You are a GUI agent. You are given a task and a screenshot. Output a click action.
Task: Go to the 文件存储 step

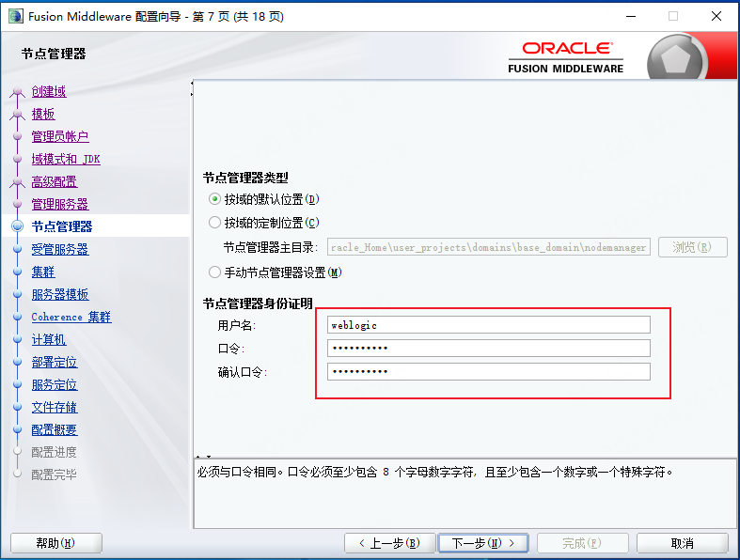[55, 407]
